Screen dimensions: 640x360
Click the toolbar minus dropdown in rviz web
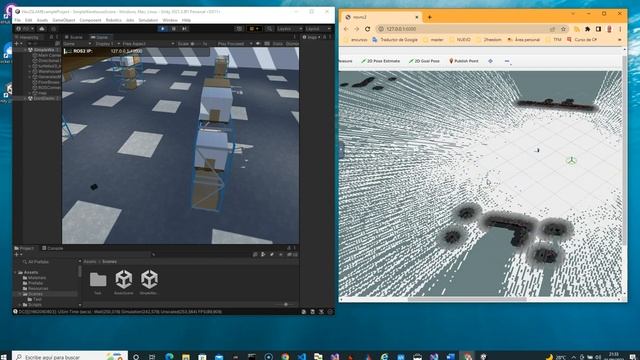tap(507, 61)
